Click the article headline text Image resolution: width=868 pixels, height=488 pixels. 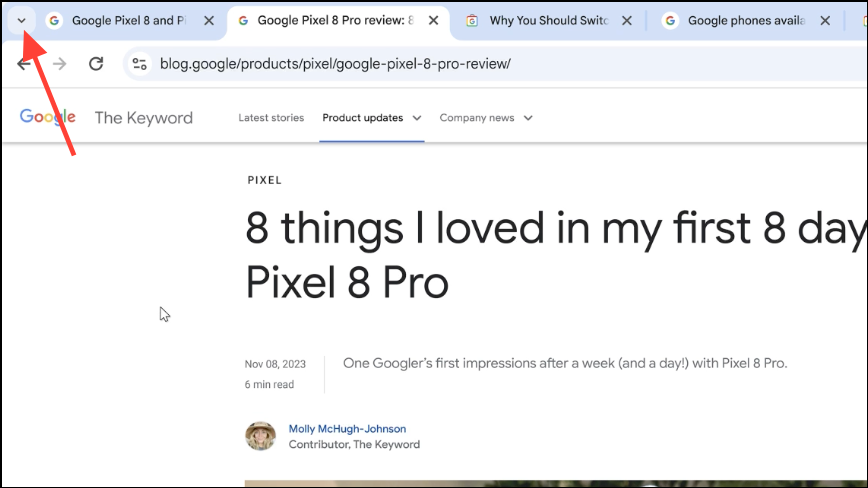point(556,255)
